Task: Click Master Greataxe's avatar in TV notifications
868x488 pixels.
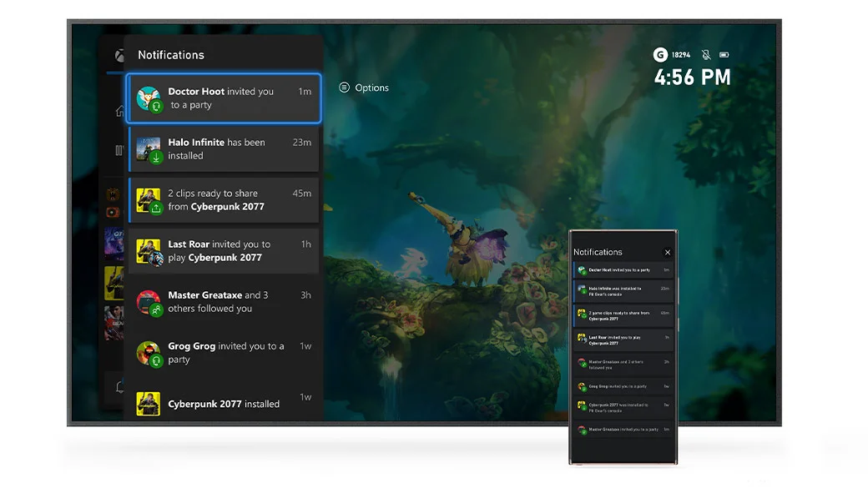Action: click(149, 301)
